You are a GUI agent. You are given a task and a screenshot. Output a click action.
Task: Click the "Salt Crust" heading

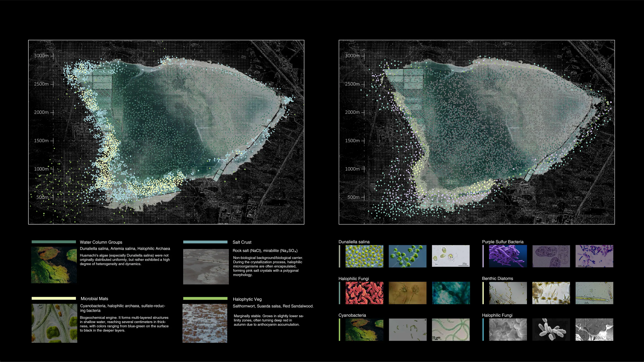[242, 242]
